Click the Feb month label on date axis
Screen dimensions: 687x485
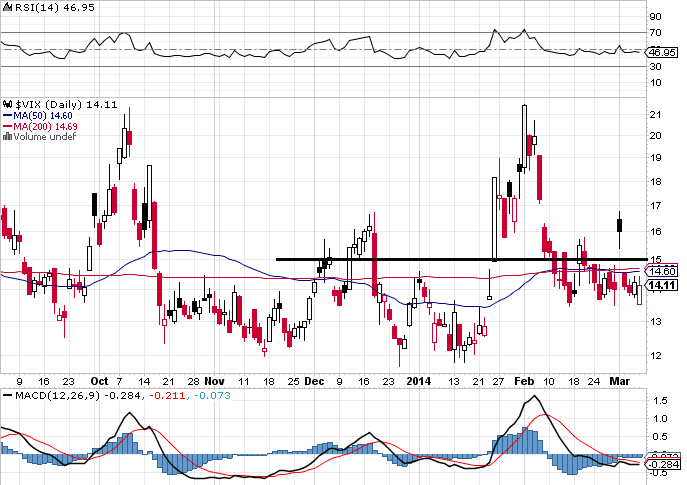click(x=524, y=381)
